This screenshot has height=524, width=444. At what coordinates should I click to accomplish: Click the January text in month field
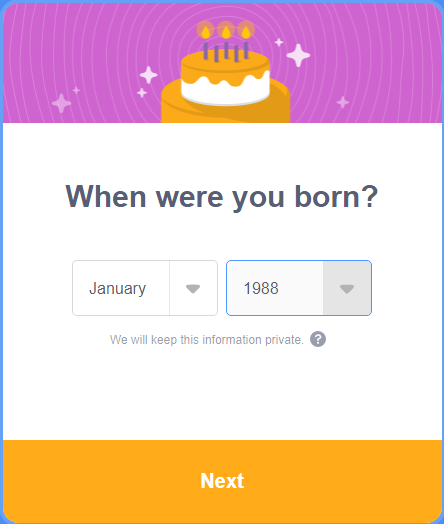(117, 289)
